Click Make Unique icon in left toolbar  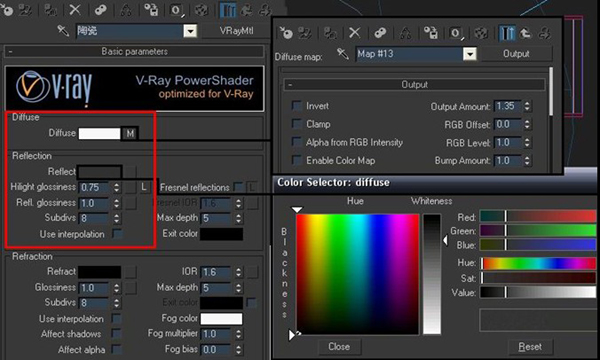pyautogui.click(x=126, y=10)
